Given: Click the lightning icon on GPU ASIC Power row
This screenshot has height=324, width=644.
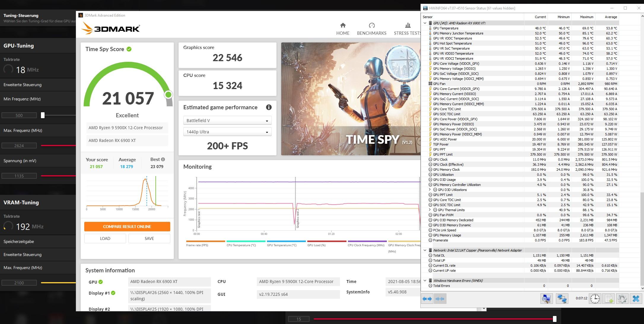Looking at the screenshot, I should 430,139.
